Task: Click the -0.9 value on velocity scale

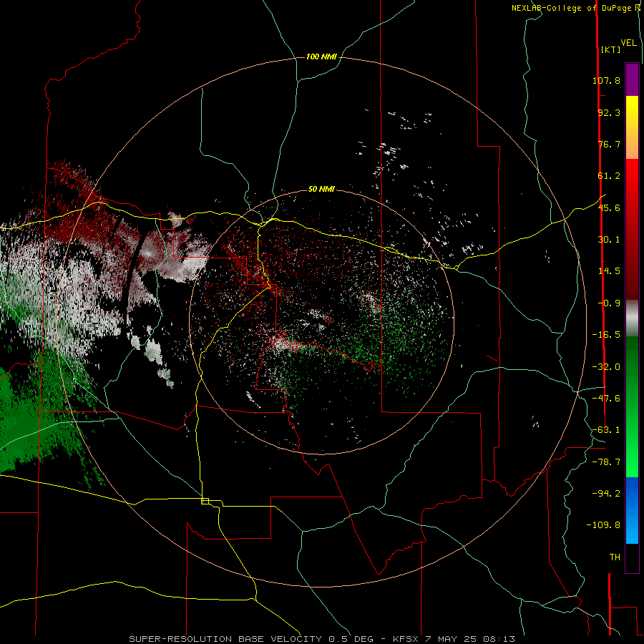Action: (x=609, y=303)
